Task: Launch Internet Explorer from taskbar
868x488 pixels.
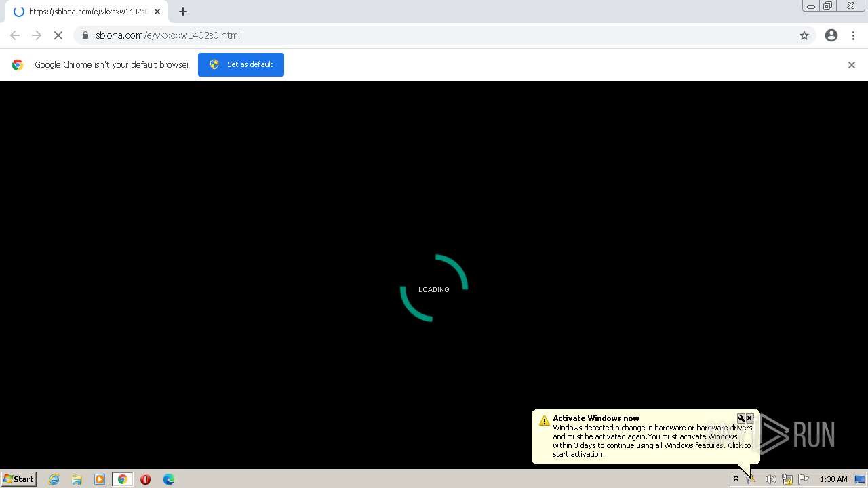Action: [x=54, y=479]
